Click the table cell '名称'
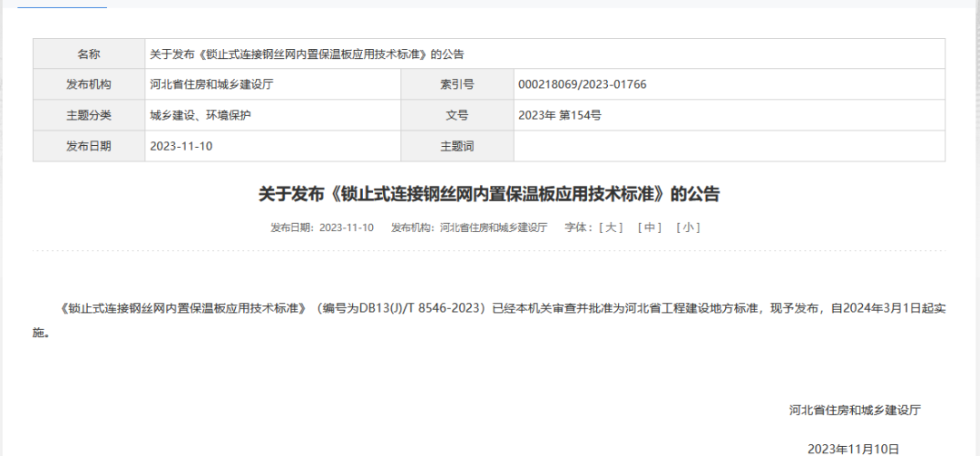This screenshot has width=980, height=456. [x=89, y=53]
